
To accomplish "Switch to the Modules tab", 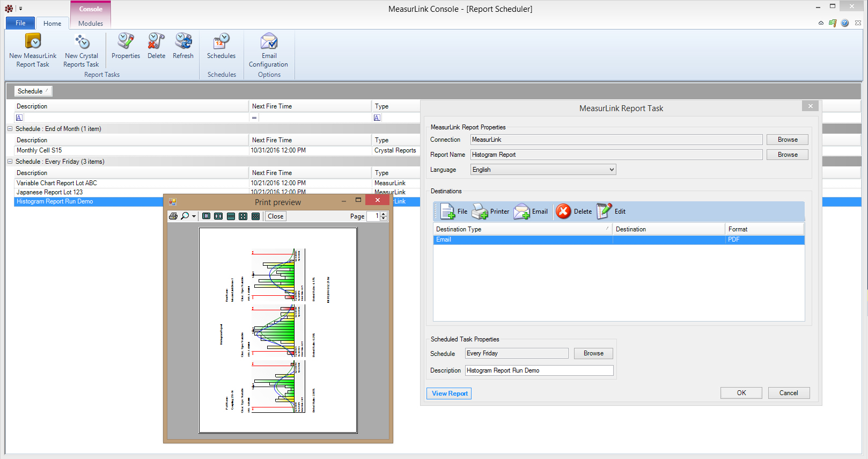I will (90, 24).
